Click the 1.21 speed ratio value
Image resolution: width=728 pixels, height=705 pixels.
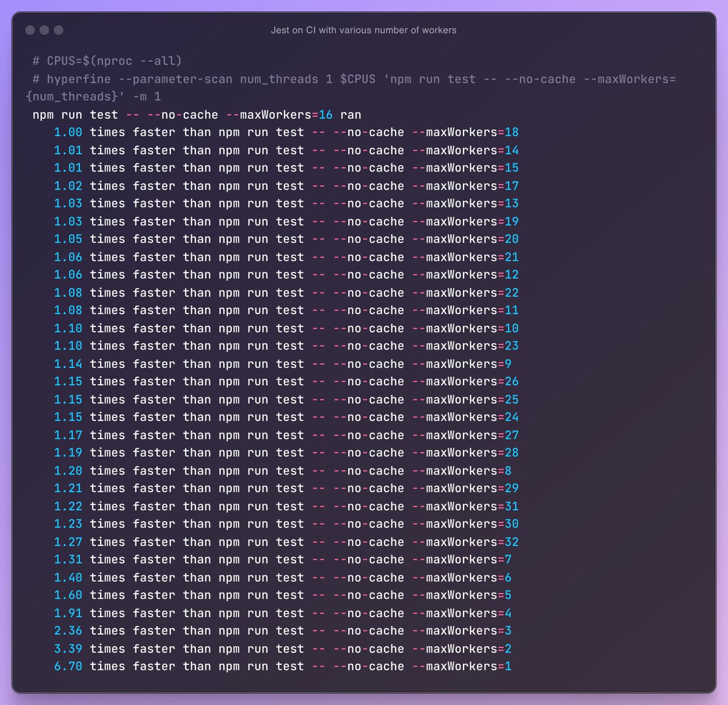tap(68, 489)
